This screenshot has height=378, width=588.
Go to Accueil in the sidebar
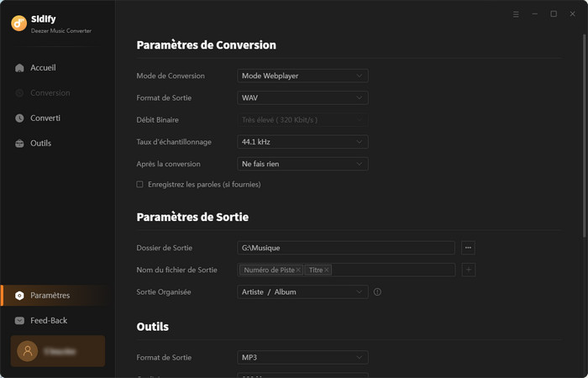click(x=42, y=67)
